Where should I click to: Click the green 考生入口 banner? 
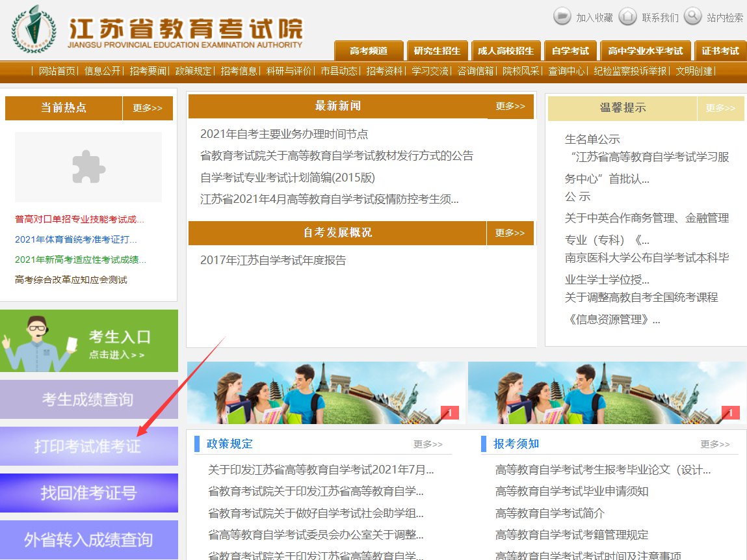click(x=88, y=341)
